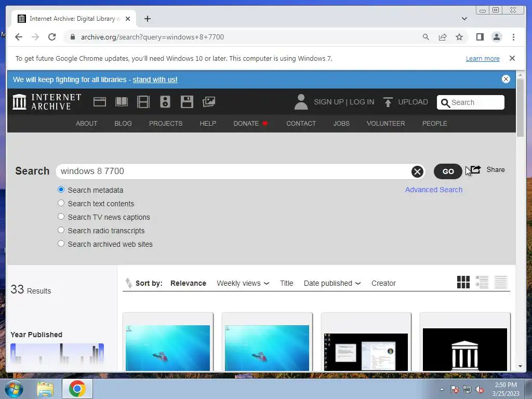Open the Texts book icon
Image resolution: width=532 pixels, height=399 pixels.
[122, 102]
